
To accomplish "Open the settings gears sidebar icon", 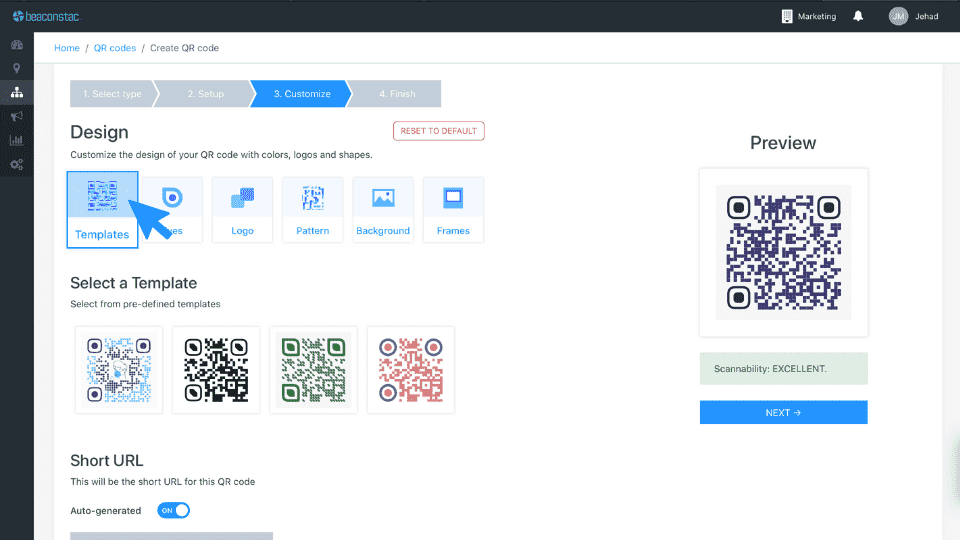I will click(x=17, y=165).
